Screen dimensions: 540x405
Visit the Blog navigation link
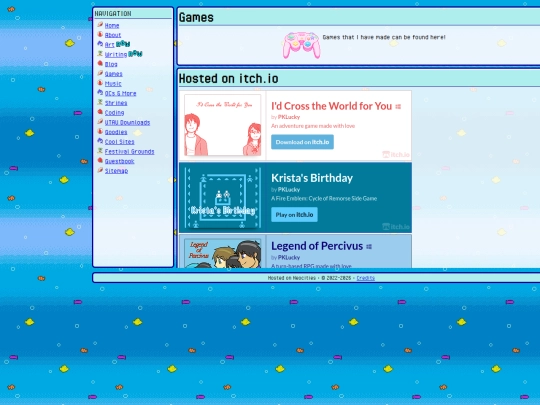tap(111, 64)
